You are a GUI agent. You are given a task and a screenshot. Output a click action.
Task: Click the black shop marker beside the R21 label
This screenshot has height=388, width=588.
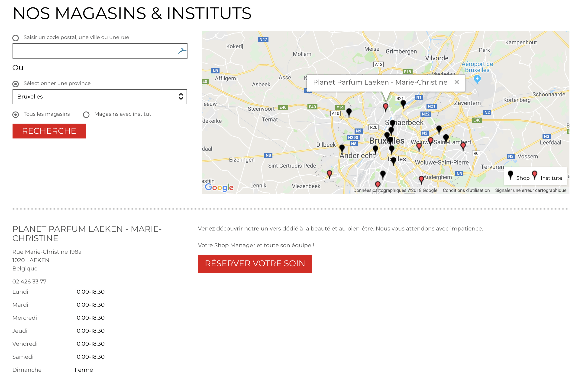(403, 104)
